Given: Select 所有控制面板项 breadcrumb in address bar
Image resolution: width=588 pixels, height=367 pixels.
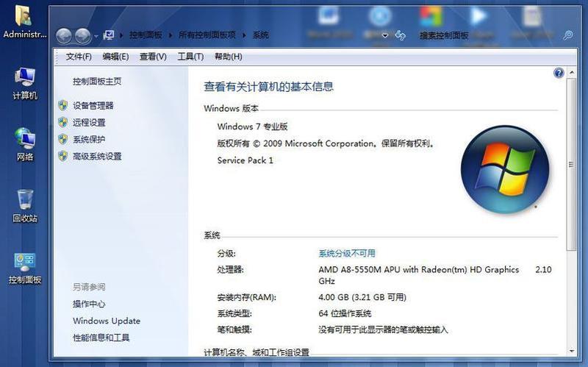Looking at the screenshot, I should [x=207, y=35].
